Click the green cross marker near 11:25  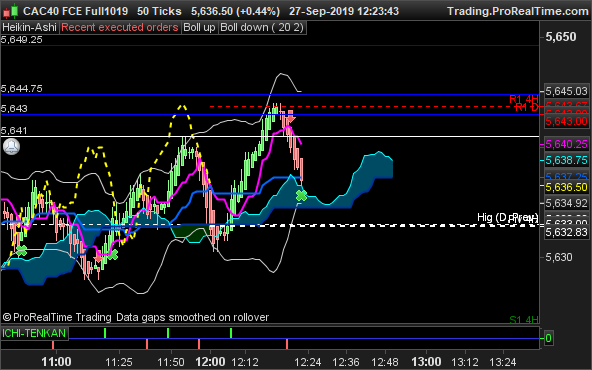(x=113, y=255)
